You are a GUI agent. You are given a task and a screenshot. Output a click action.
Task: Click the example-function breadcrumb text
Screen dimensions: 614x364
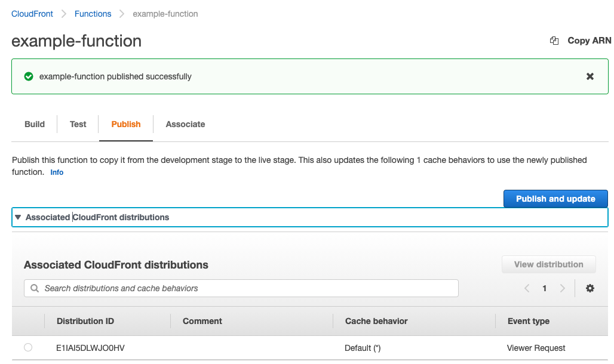(x=165, y=14)
